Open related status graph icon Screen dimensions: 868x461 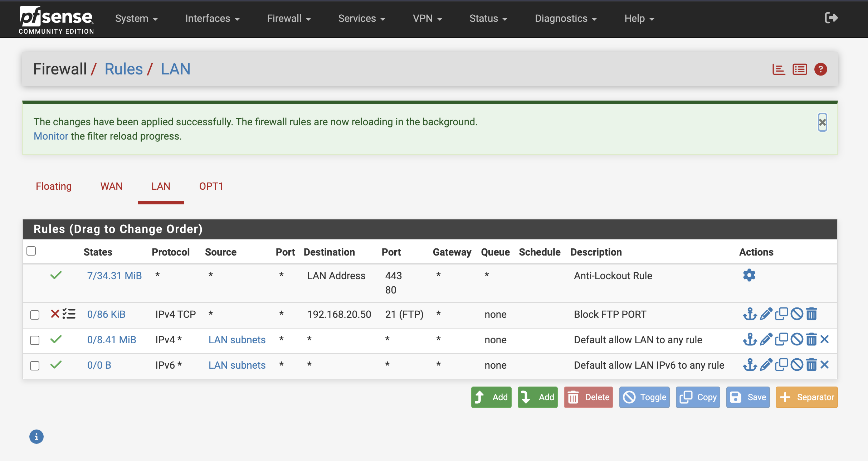click(x=779, y=69)
